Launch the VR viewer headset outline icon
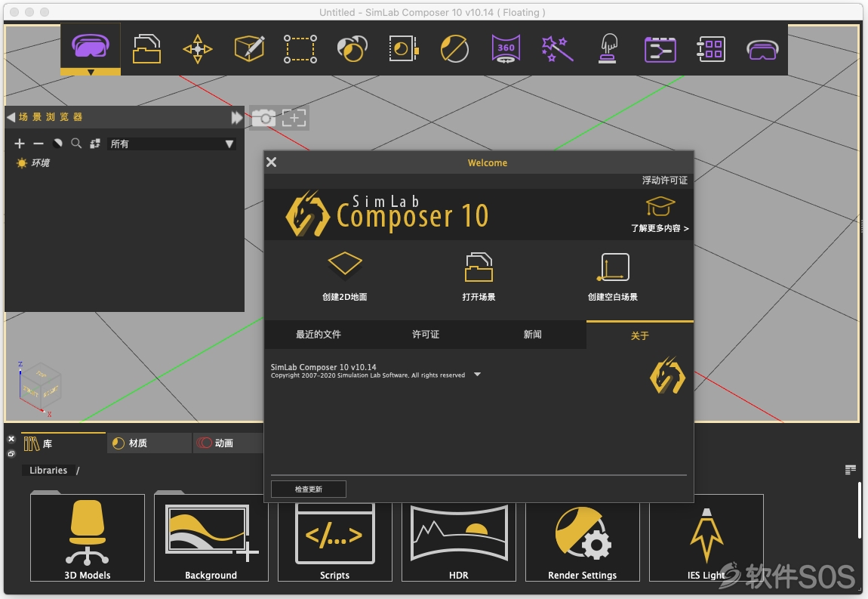This screenshot has height=599, width=868. (x=762, y=50)
